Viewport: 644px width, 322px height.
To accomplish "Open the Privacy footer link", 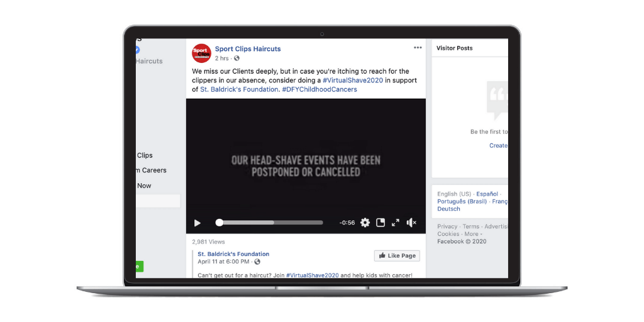I will click(447, 226).
